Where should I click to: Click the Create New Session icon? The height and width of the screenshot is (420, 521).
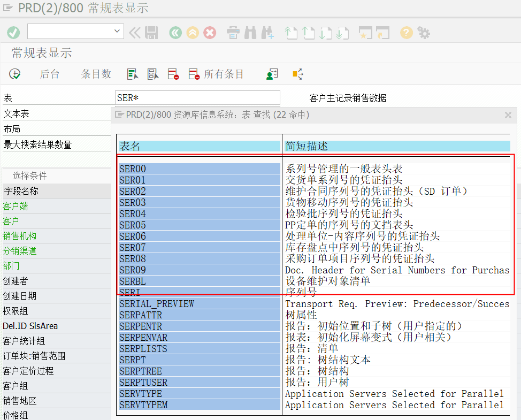(x=365, y=33)
